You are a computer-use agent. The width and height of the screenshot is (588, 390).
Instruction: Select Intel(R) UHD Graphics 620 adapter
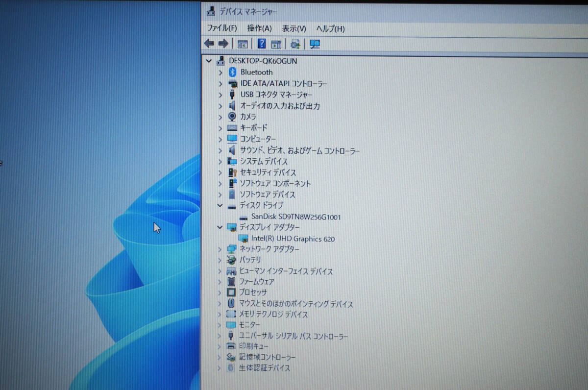coord(293,239)
